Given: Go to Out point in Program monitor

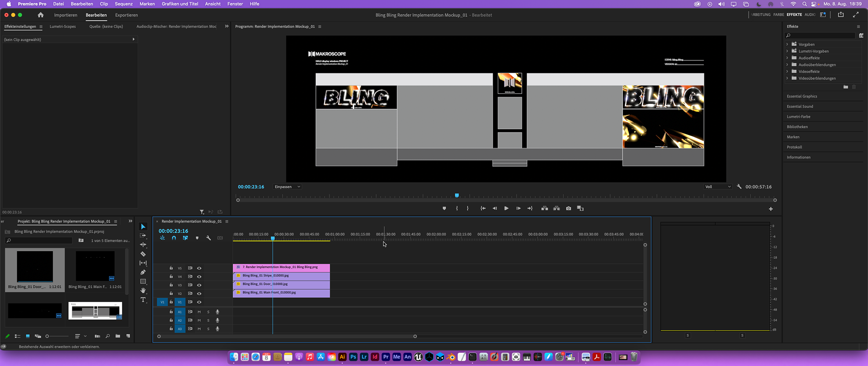Looking at the screenshot, I should coord(530,208).
